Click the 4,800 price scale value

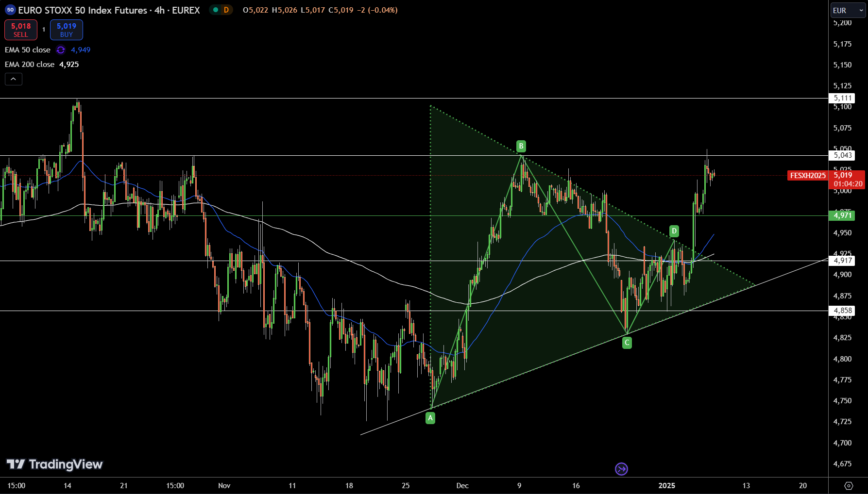click(842, 359)
